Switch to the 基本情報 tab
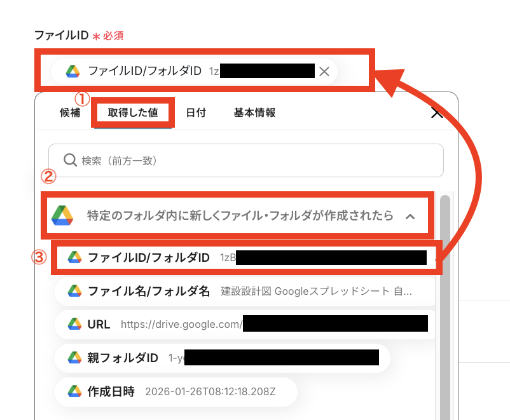This screenshot has height=420, width=510. [x=254, y=112]
